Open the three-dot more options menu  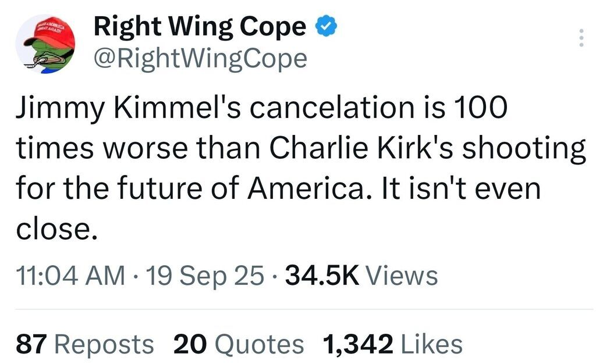pos(581,38)
